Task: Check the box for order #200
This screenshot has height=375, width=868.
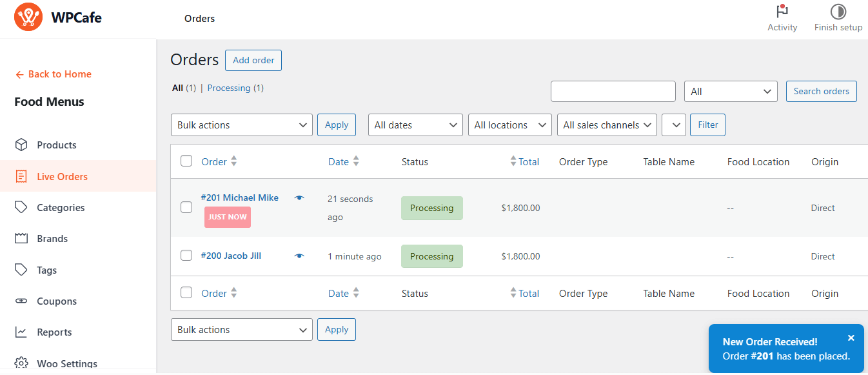Action: tap(186, 256)
